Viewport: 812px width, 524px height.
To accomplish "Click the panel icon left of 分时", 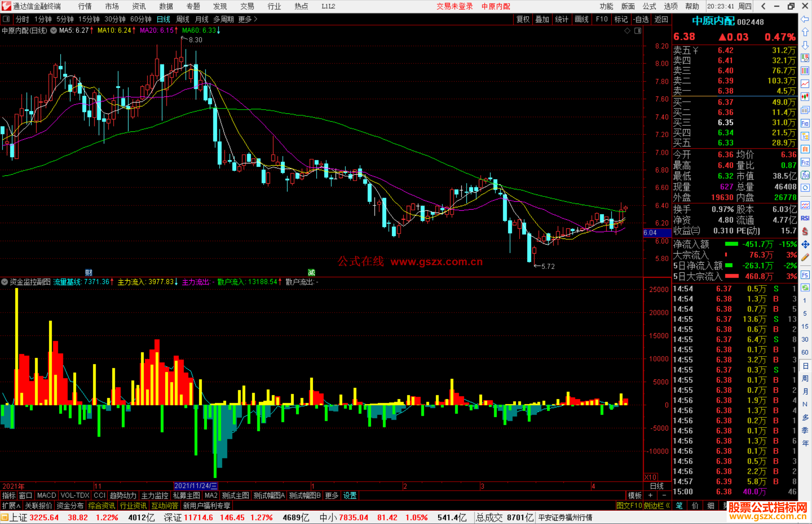I will (x=6, y=19).
